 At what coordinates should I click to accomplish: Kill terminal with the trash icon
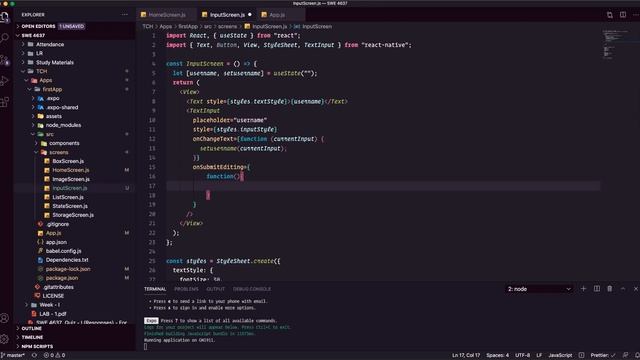(x=609, y=289)
